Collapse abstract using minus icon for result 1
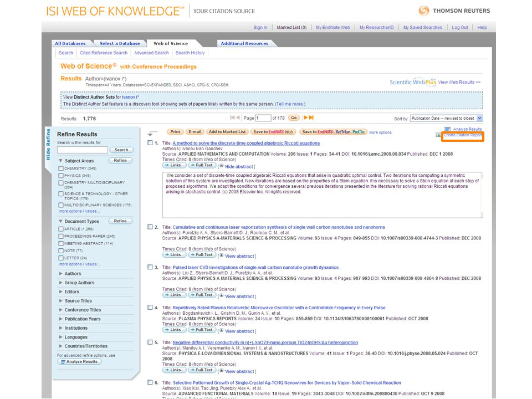Viewport: 532px width, 399px height. (x=222, y=166)
